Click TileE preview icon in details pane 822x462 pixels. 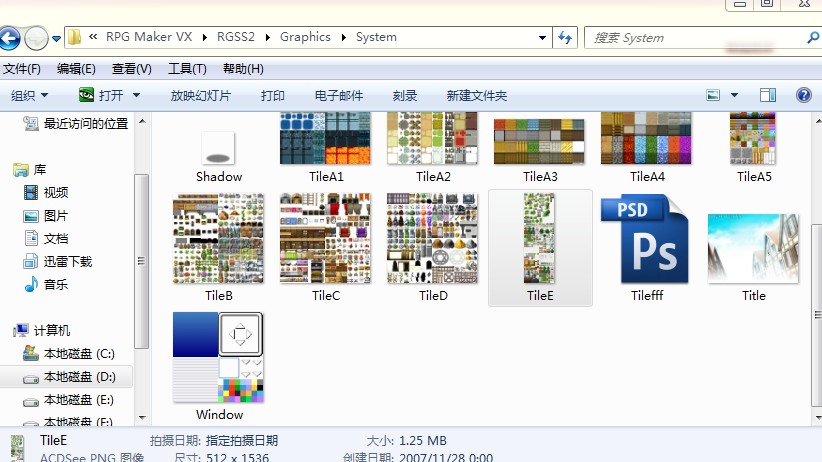point(17,449)
